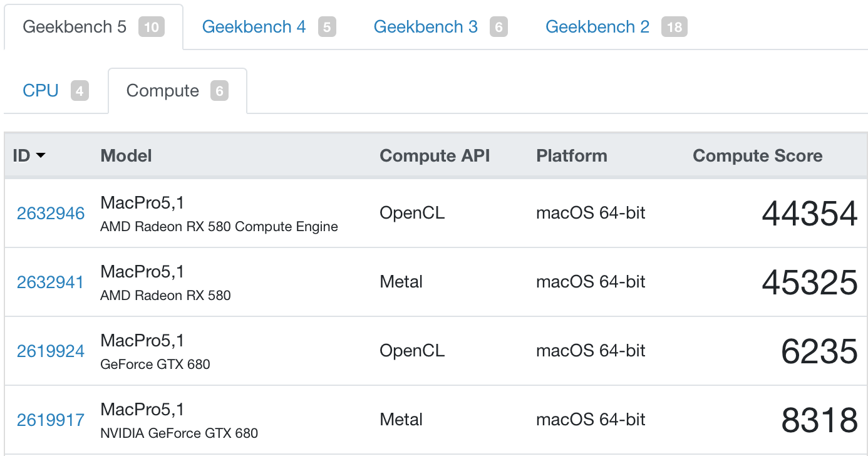The image size is (868, 456).
Task: Click macOS 64-bit in the 2632946 row
Action: click(591, 213)
